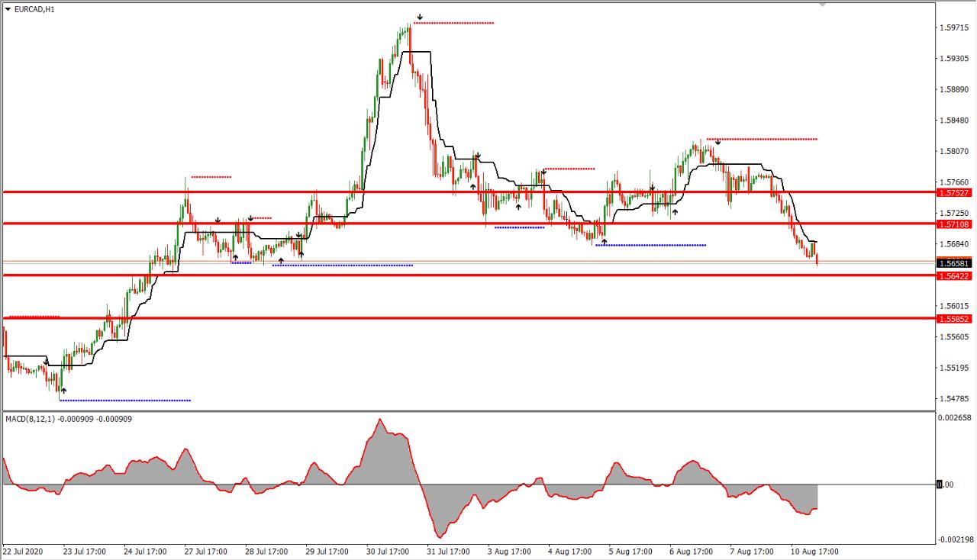The image size is (977, 560).
Task: Click the small triangle beside EURCAD,H1 title
Action: (x=8, y=9)
